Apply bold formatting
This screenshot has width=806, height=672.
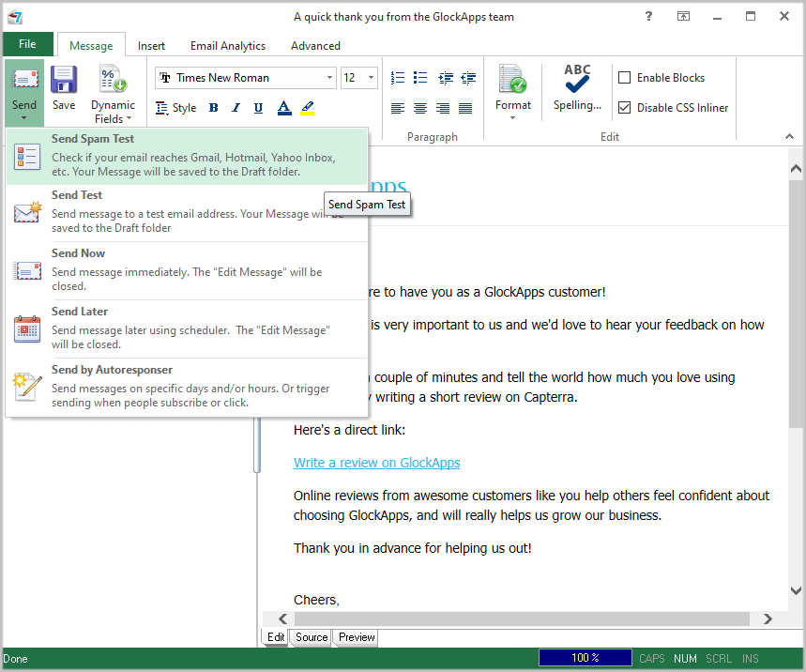click(x=214, y=107)
